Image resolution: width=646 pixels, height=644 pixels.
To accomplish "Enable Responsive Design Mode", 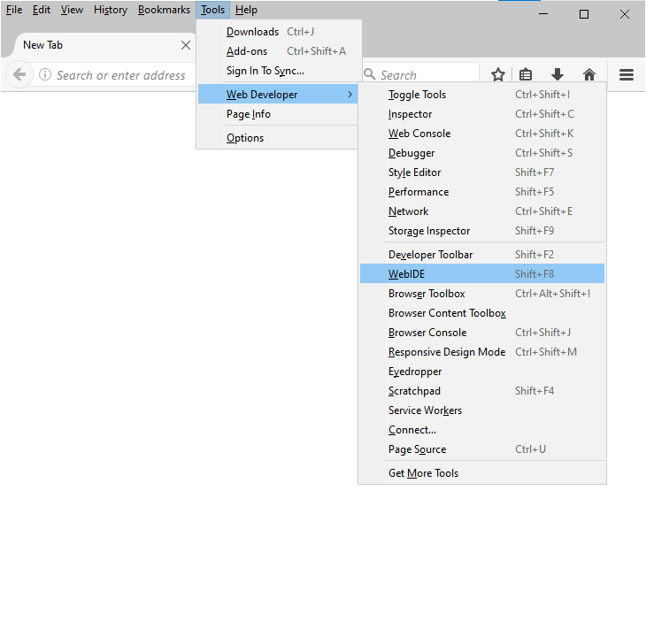I will [482, 352].
